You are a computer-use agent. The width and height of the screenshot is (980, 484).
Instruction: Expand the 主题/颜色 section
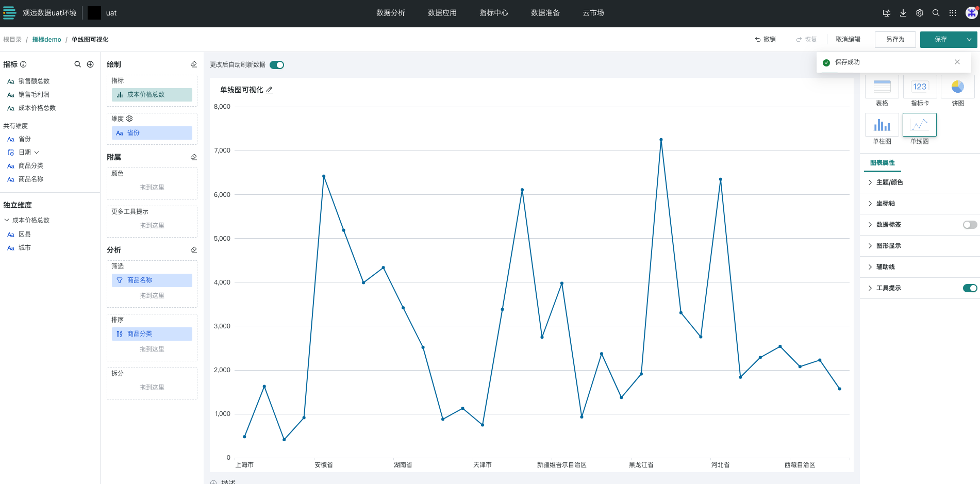[889, 182]
